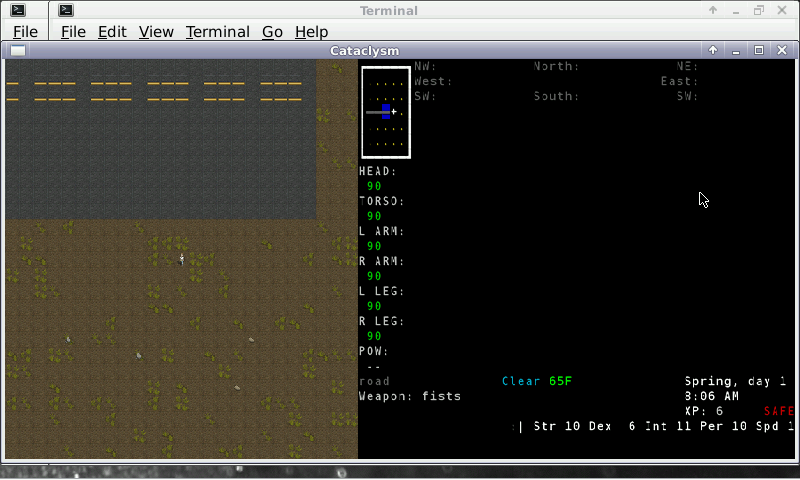Viewport: 800px width, 480px height.
Task: Click the Clear 65F weather readout
Action: click(x=536, y=381)
